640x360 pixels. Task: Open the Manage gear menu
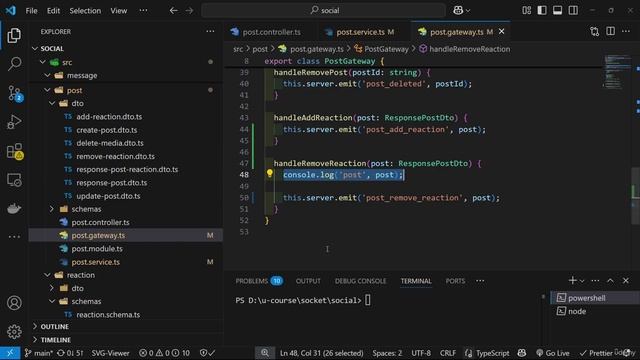click(14, 332)
